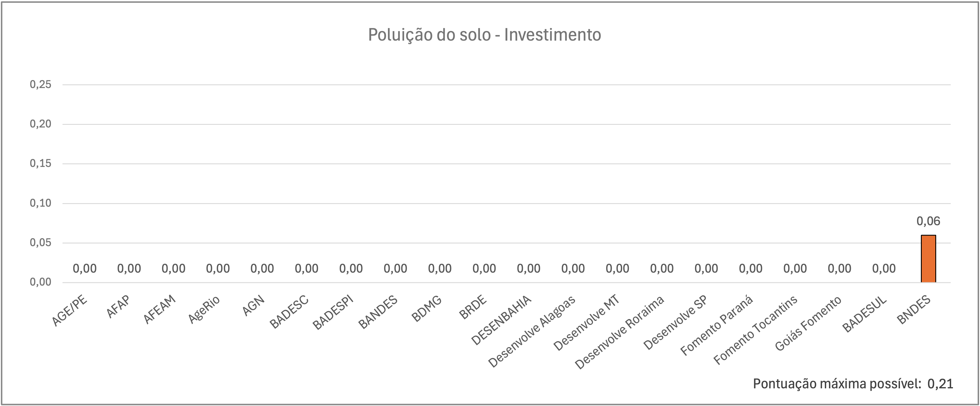Select the orange BNDES bar
Image resolution: width=980 pixels, height=406 pixels.
coord(928,258)
